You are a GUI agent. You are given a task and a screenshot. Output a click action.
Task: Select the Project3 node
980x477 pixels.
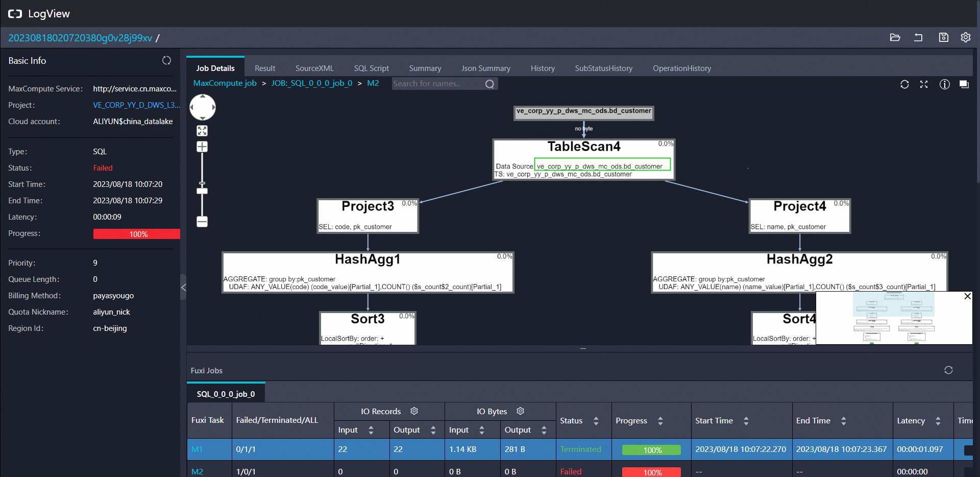tap(367, 216)
